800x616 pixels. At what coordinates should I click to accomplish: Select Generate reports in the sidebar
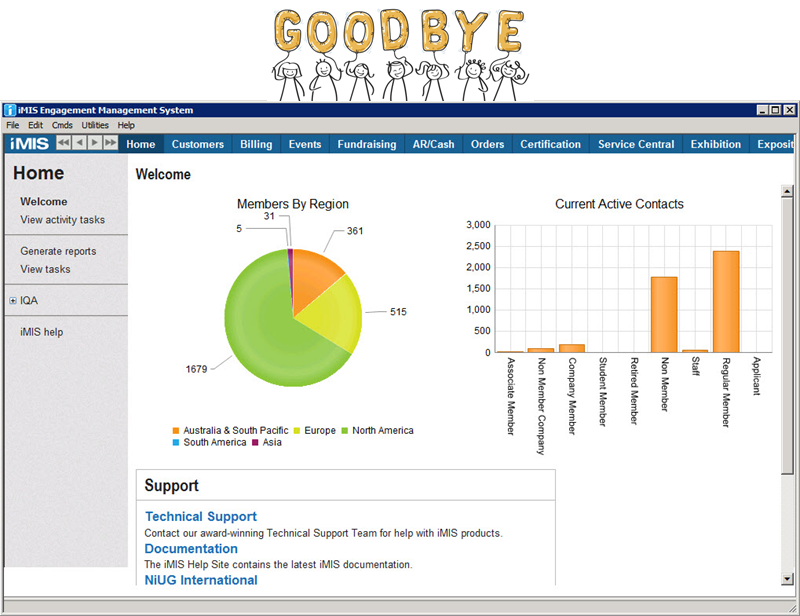[58, 251]
